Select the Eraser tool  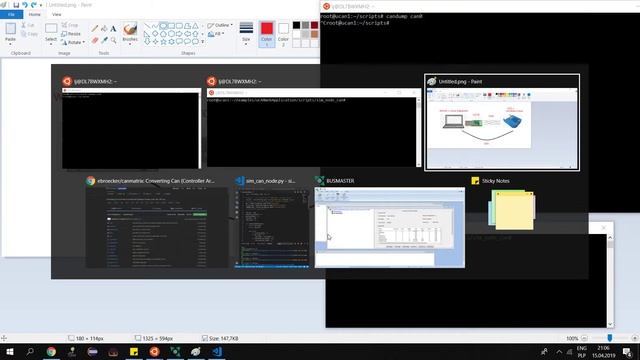pos(95,40)
